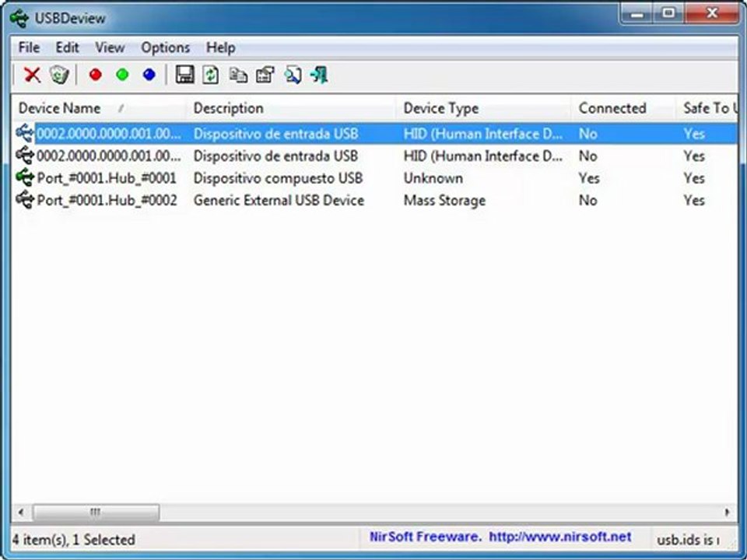747x560 pixels.
Task: Click the Unknown device type cell
Action: coord(433,178)
